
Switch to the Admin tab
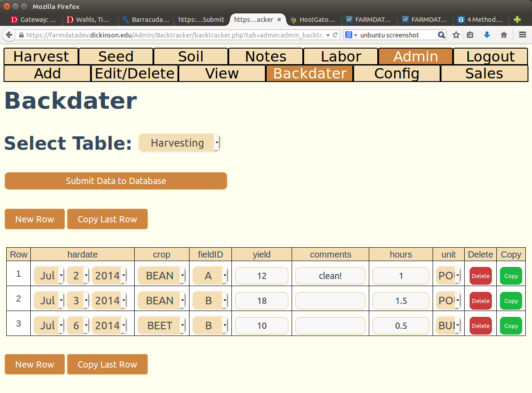pos(415,56)
